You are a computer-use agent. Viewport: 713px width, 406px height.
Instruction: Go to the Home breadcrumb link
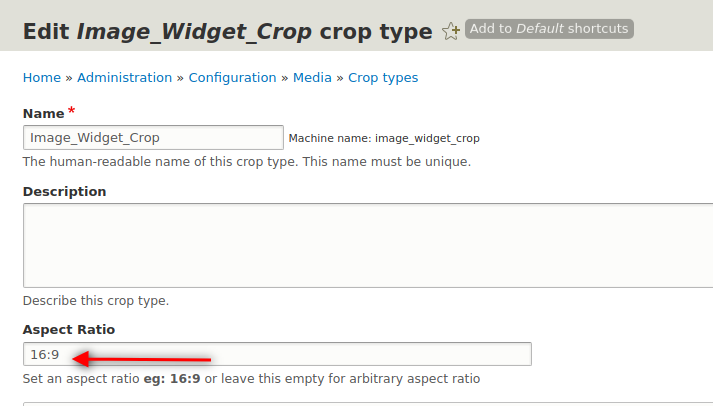[x=41, y=77]
